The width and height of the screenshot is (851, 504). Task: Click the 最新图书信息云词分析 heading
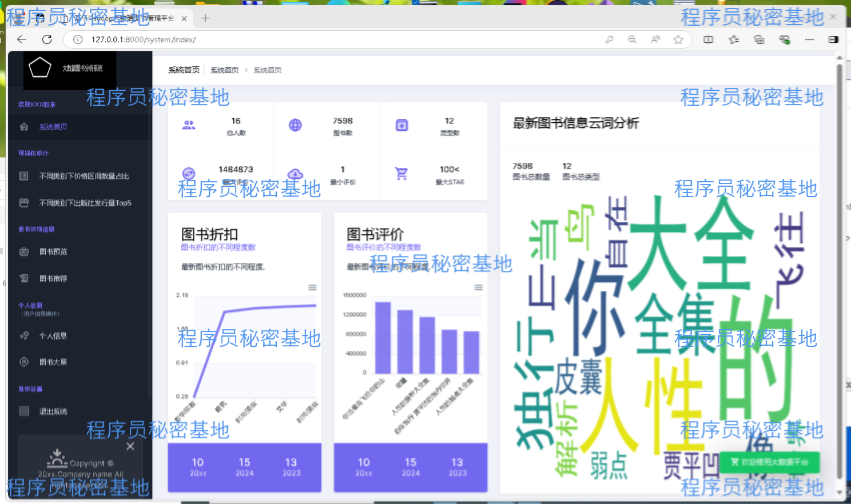tap(576, 123)
